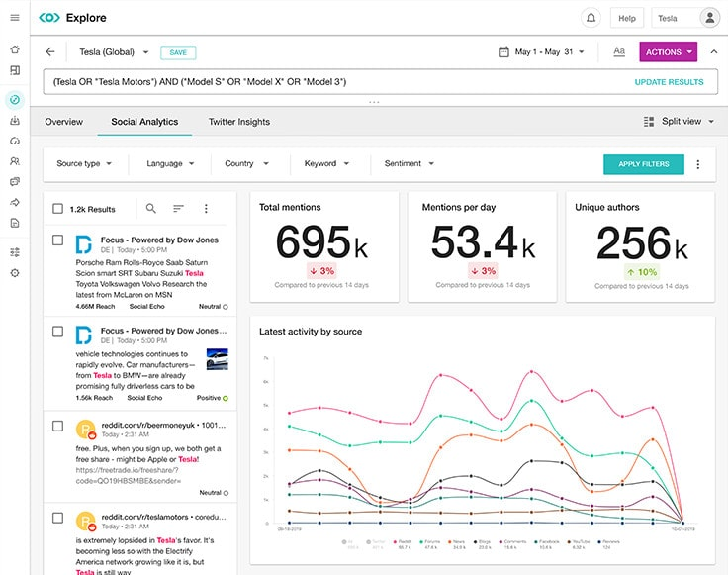Click APPLY FILTERS
This screenshot has width=728, height=575.
(x=644, y=164)
